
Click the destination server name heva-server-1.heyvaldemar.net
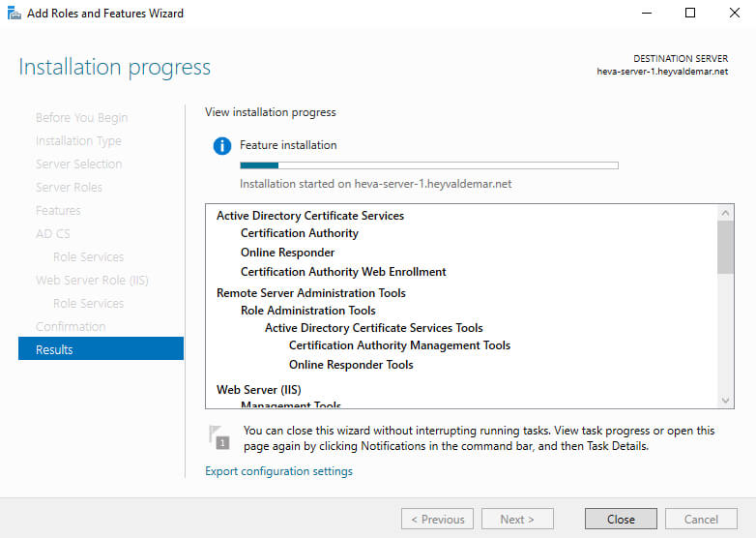[x=662, y=72]
